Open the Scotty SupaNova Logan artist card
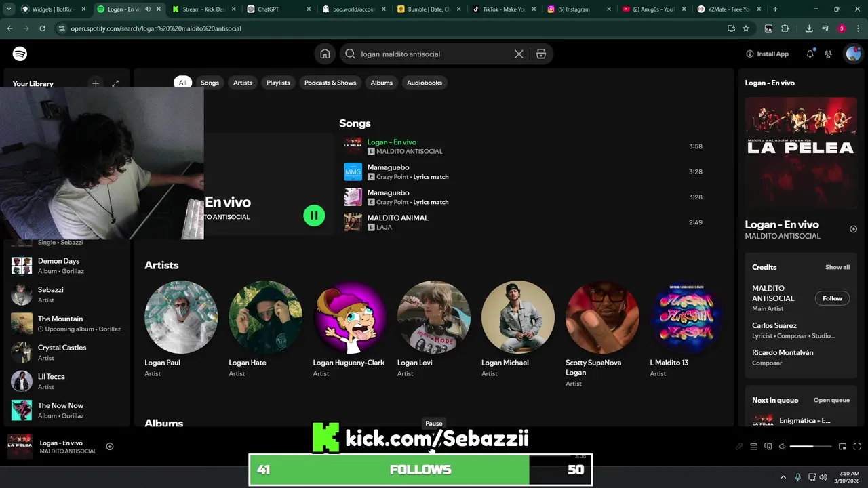868x488 pixels. pyautogui.click(x=601, y=333)
